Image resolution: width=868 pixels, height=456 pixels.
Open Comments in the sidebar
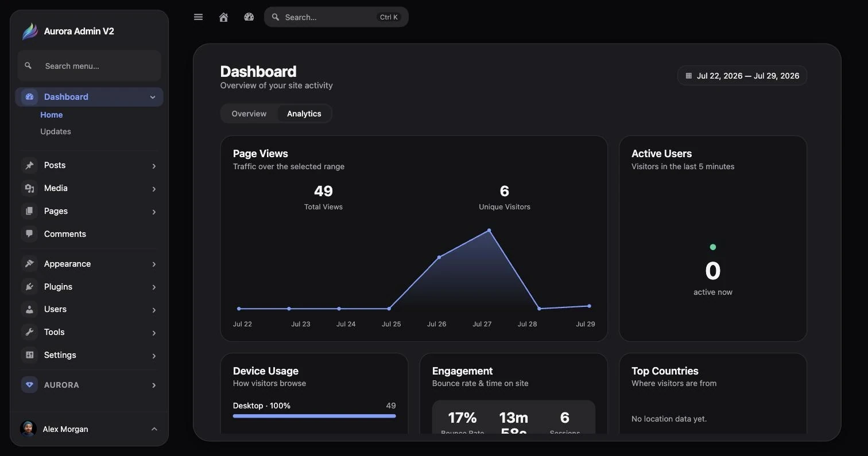coord(89,234)
